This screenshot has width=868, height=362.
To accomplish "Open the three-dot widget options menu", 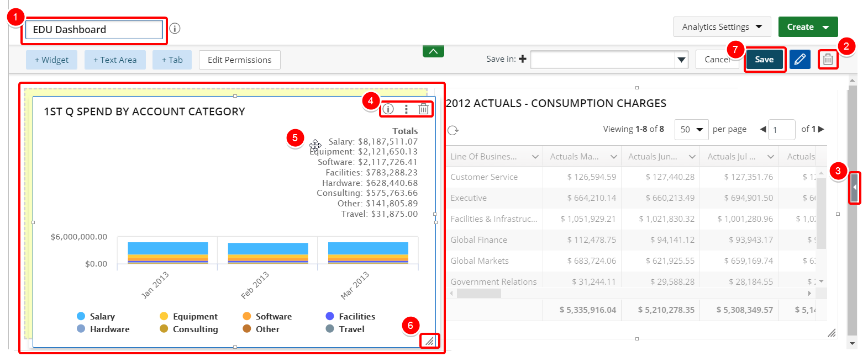I will coord(406,109).
